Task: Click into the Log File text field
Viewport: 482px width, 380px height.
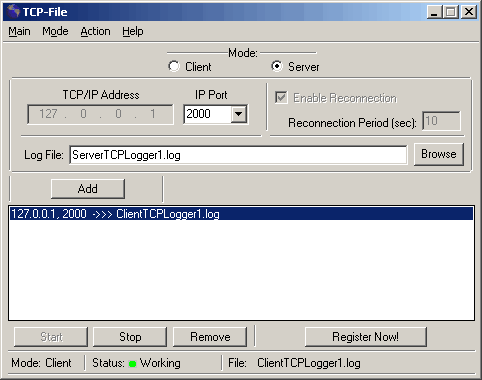Action: (x=238, y=155)
